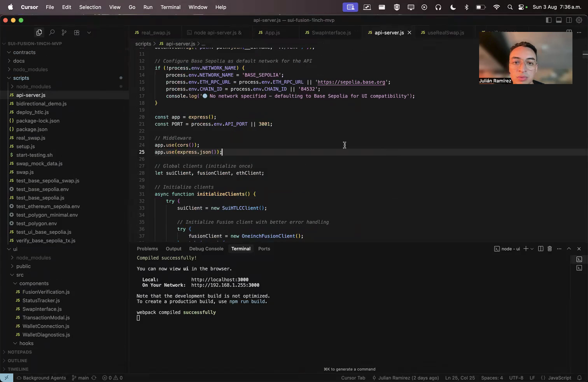Collapse the scripts folder
The height and width of the screenshot is (382, 588).
tap(21, 78)
